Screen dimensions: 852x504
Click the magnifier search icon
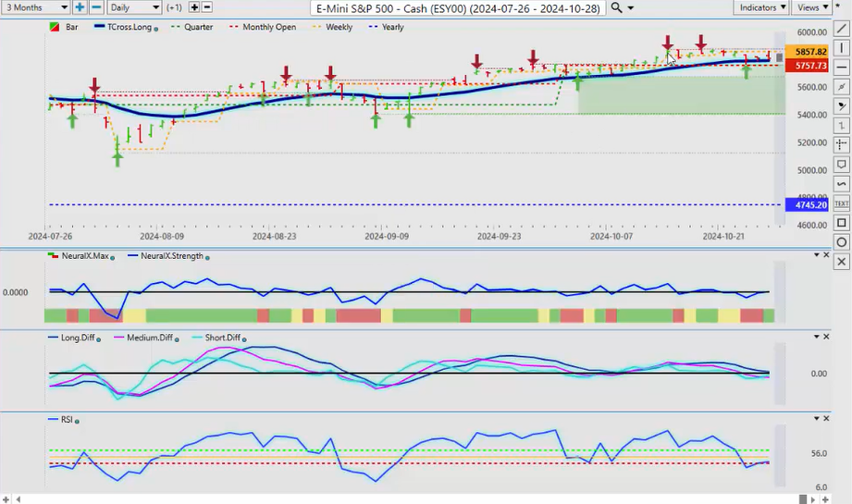(616, 7)
